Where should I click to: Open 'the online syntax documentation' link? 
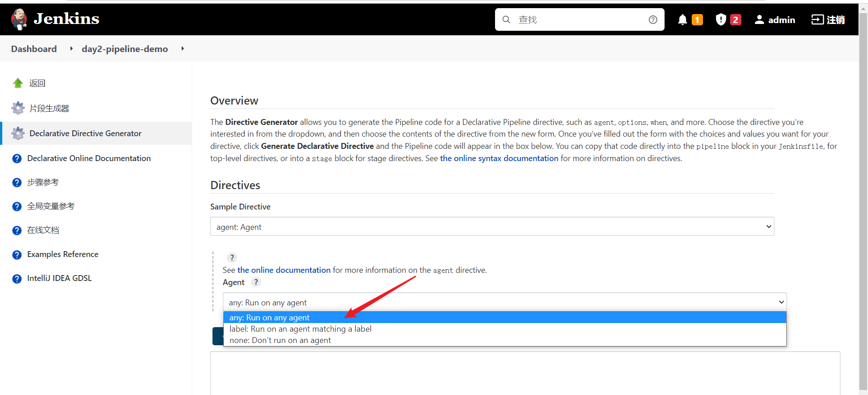[x=499, y=158]
